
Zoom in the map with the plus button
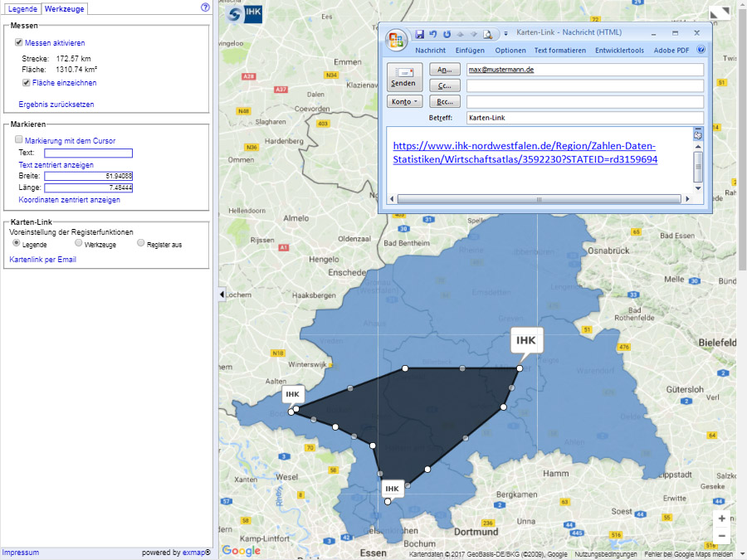722,518
